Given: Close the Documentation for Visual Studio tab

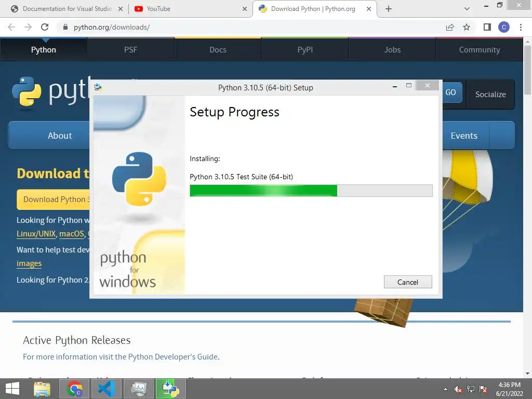Looking at the screenshot, I should pos(121,9).
